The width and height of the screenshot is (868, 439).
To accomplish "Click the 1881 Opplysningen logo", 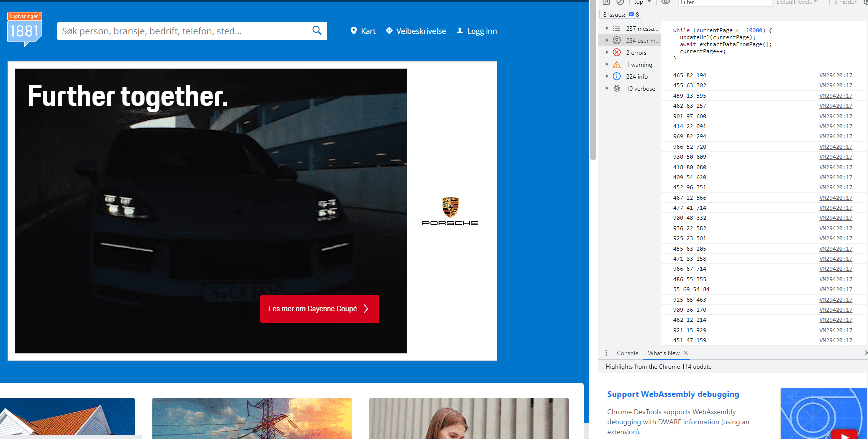I will tap(24, 29).
